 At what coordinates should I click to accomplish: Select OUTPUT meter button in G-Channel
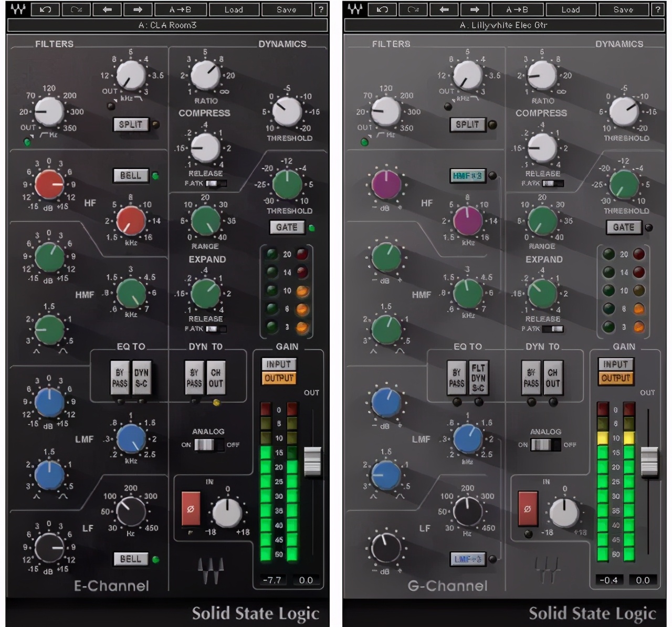pos(616,378)
